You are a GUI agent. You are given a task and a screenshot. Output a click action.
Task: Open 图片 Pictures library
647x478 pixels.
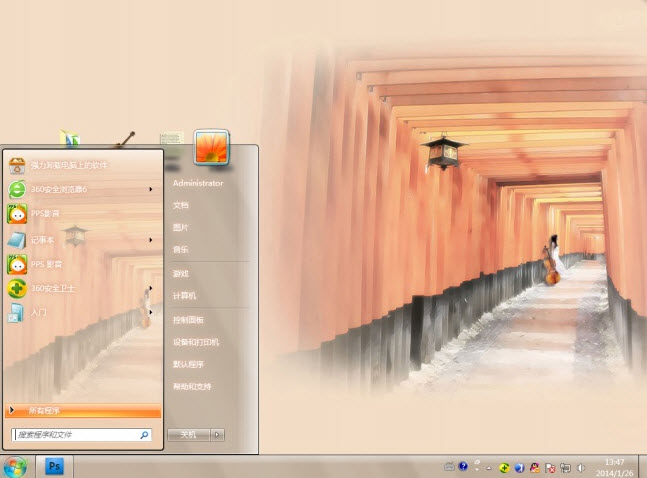pos(181,227)
